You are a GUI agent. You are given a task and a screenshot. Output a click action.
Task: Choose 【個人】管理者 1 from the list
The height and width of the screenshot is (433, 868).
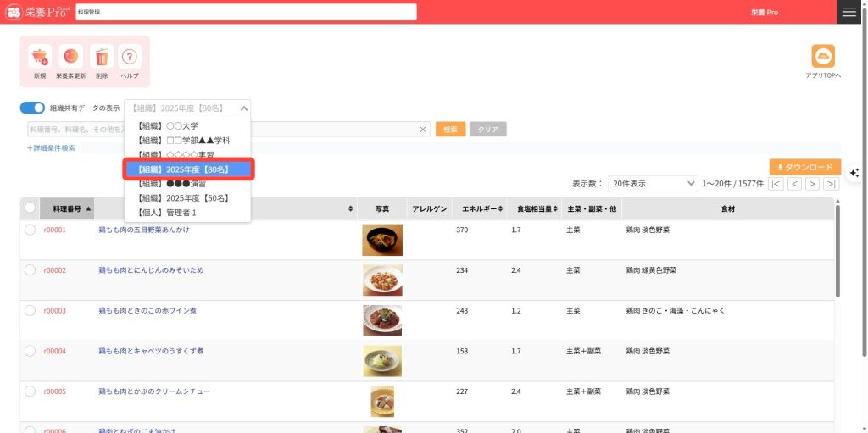[x=167, y=213]
